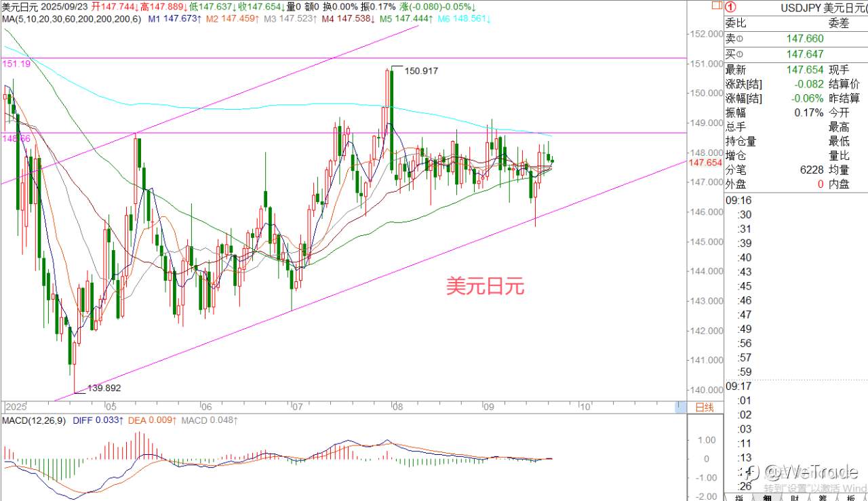Click the 151.19 horizontal line label
Viewport: 868px width, 501px height.
[x=16, y=63]
